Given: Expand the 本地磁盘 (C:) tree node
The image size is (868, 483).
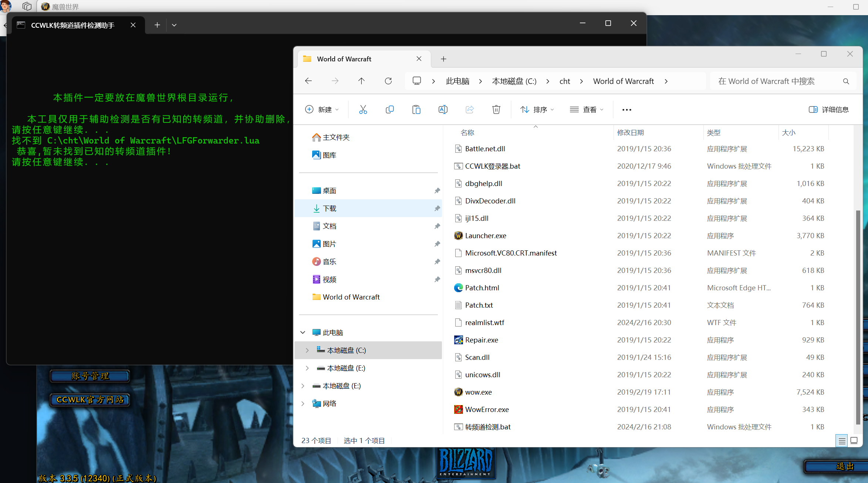Looking at the screenshot, I should (307, 350).
